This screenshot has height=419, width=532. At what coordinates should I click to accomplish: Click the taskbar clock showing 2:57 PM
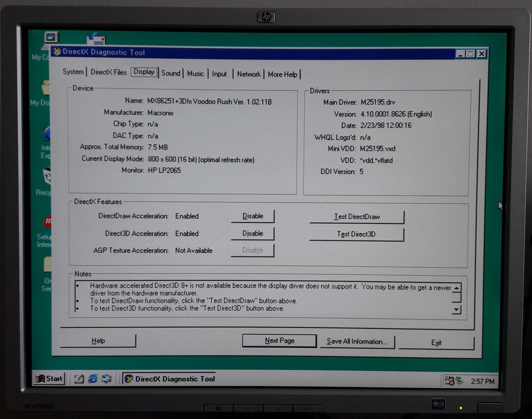(x=482, y=381)
